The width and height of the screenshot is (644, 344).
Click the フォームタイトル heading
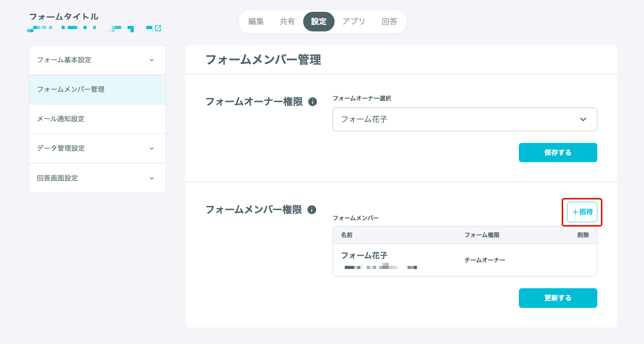coord(64,16)
